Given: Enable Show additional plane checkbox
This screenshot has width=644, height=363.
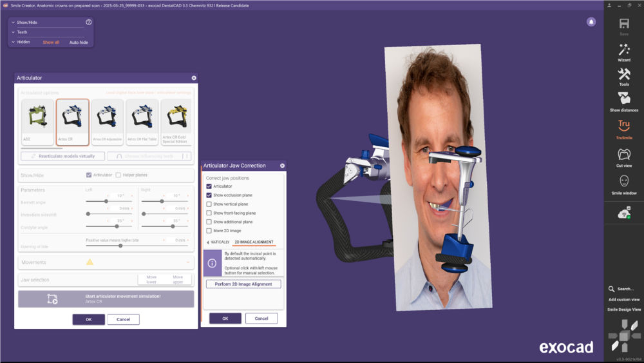Looking at the screenshot, I should (209, 222).
